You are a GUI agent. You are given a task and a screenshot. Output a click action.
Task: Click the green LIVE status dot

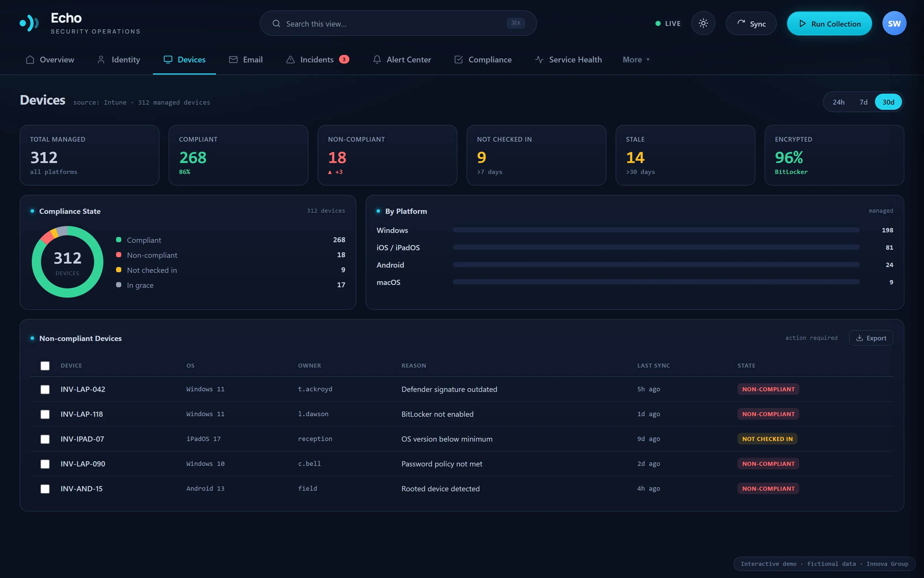658,23
